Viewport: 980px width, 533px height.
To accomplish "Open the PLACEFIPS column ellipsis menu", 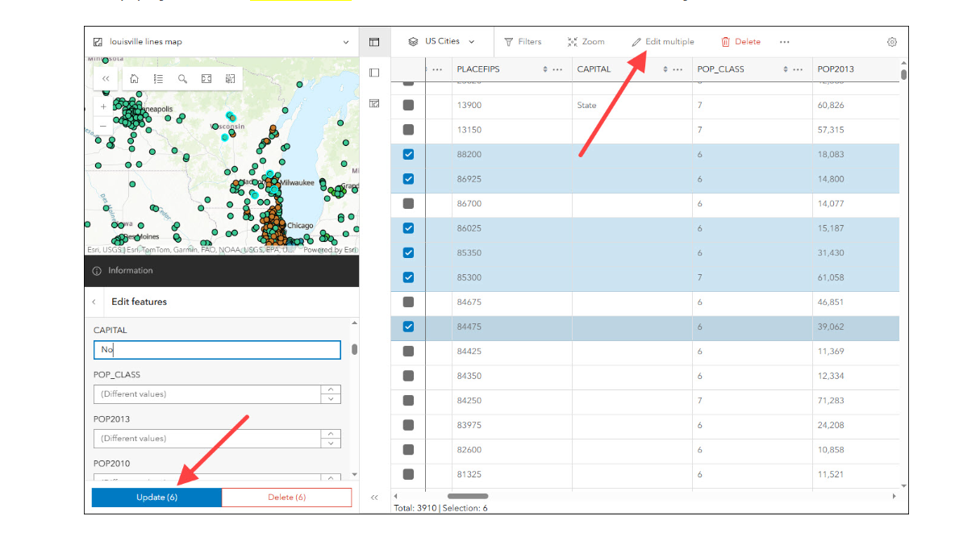I will point(557,69).
